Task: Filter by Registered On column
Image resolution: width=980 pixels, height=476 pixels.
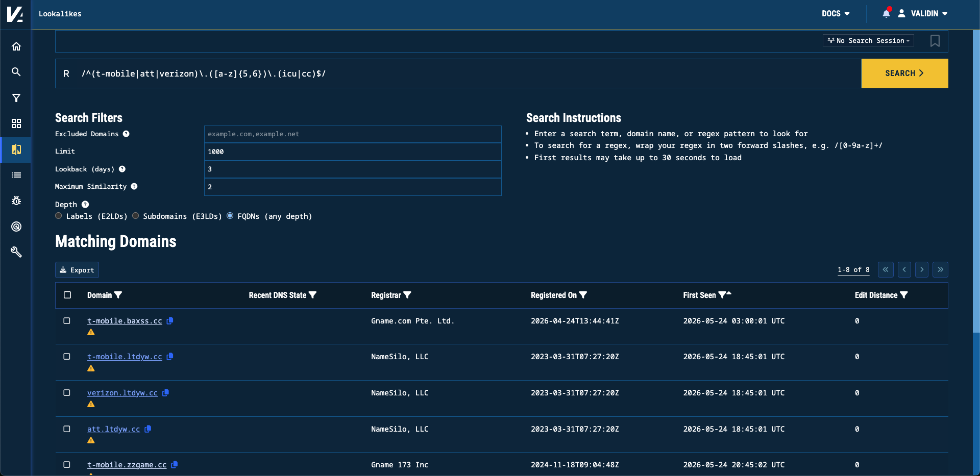Action: coord(583,295)
